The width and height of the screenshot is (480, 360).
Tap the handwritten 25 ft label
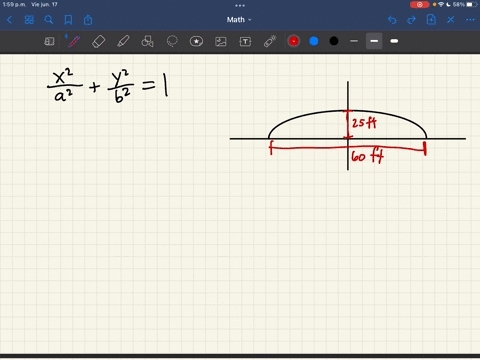[364, 123]
